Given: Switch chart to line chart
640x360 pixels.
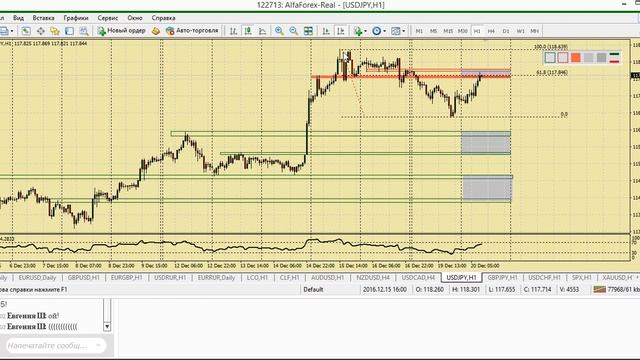Looking at the screenshot, I should pos(262,31).
